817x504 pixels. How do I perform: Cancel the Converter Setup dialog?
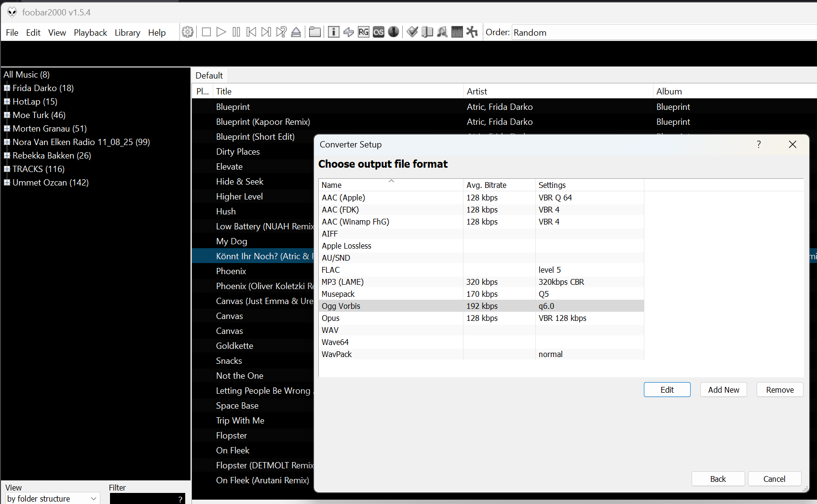point(775,479)
